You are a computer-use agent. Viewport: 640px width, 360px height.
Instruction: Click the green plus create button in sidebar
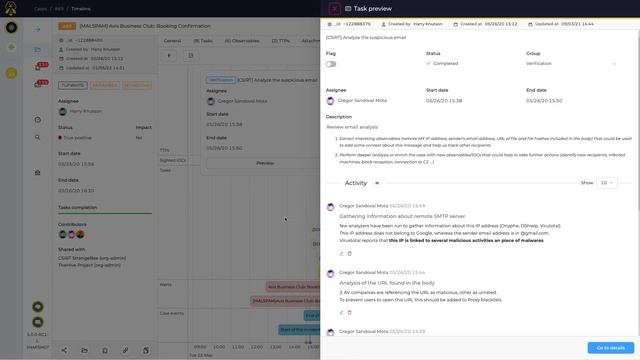coord(11,47)
